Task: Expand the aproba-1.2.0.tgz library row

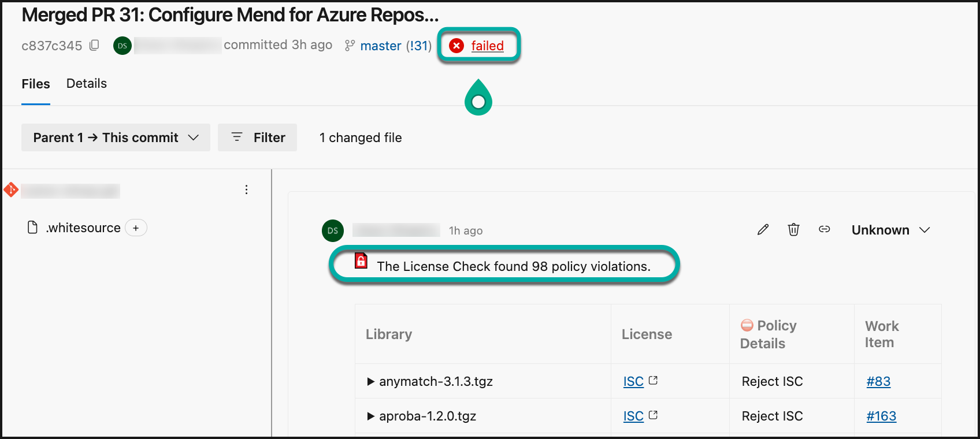Action: coord(371,416)
